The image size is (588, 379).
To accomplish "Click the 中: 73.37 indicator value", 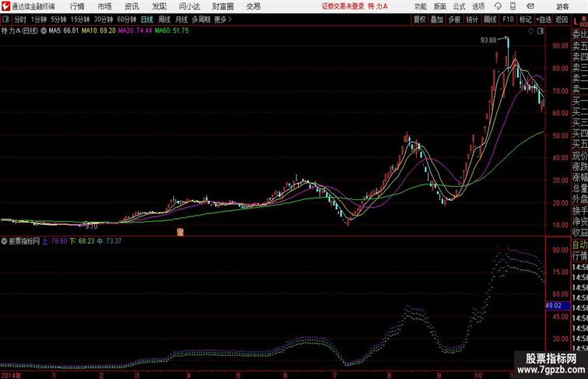I will 109,241.
